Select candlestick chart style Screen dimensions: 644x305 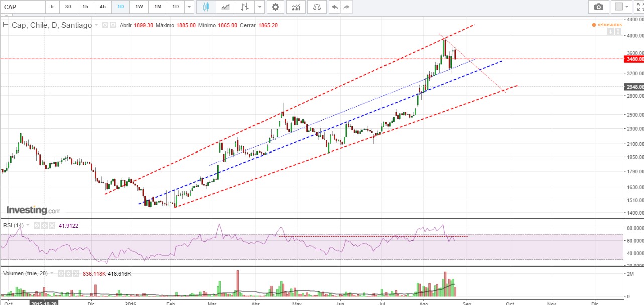coord(206,7)
